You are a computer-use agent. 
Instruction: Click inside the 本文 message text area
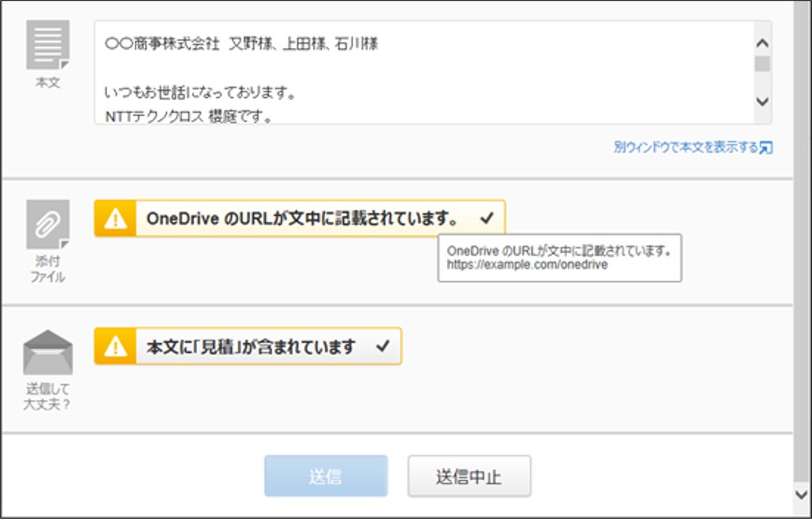(423, 73)
